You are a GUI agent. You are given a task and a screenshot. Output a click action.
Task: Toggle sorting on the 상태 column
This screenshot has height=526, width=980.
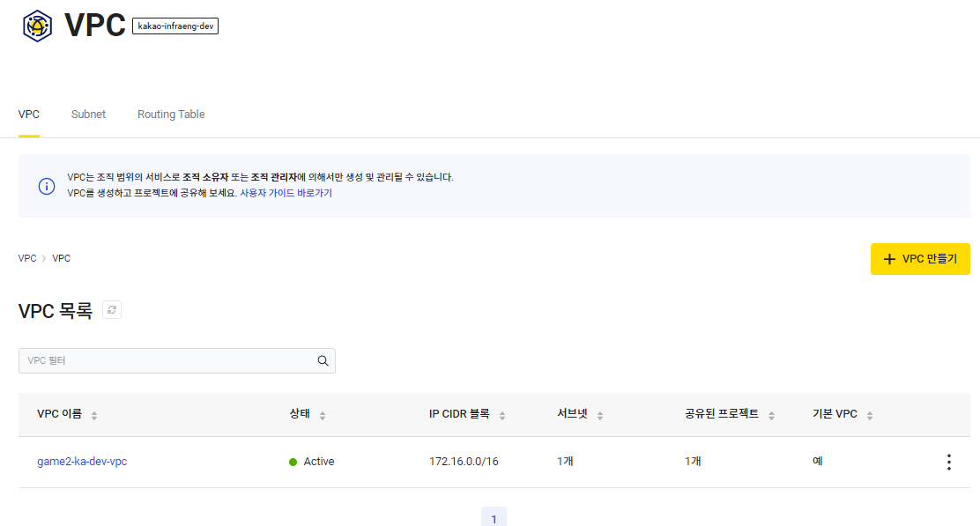324,414
